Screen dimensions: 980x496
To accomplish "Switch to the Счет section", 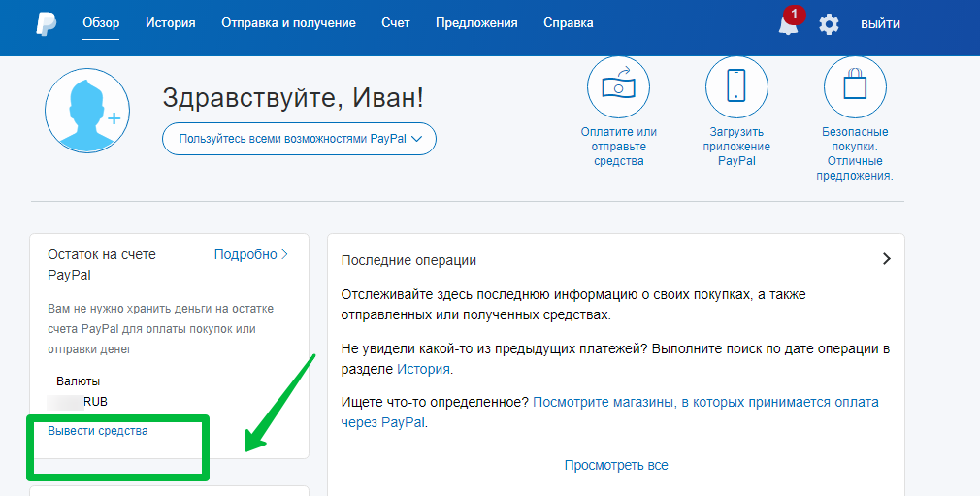I will (396, 23).
